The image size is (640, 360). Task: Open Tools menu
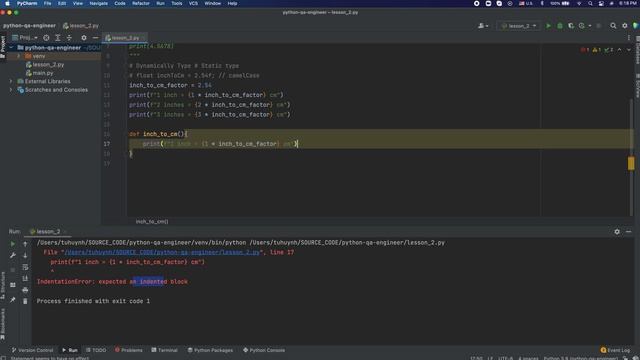176,3
